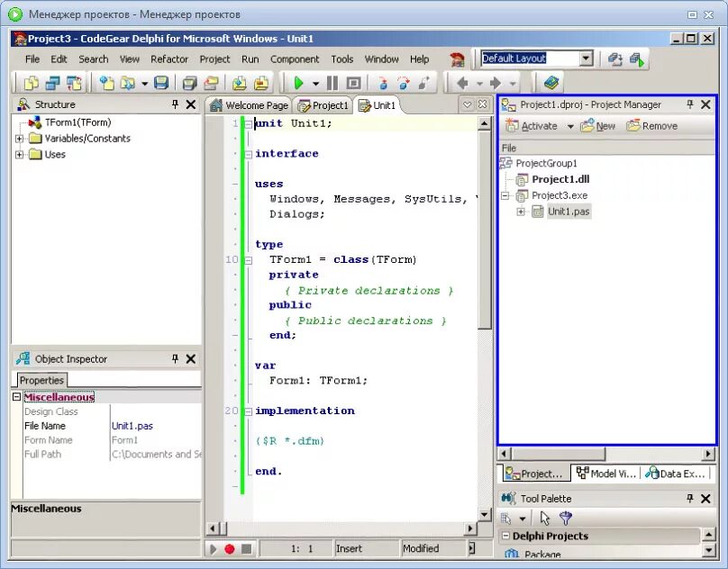This screenshot has width=728, height=569.
Task: Click the Step Over debug icon
Action: [404, 83]
